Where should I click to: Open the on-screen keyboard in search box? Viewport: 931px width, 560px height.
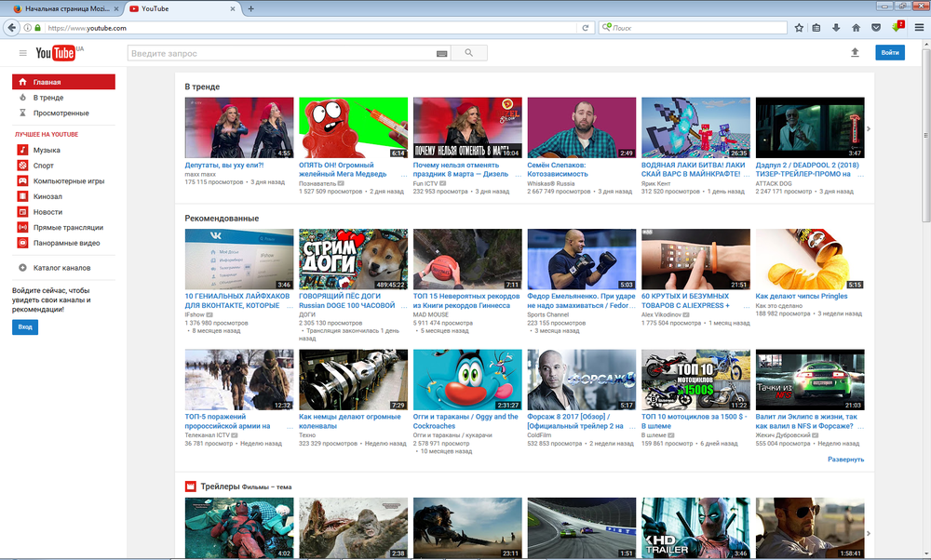[x=440, y=54]
